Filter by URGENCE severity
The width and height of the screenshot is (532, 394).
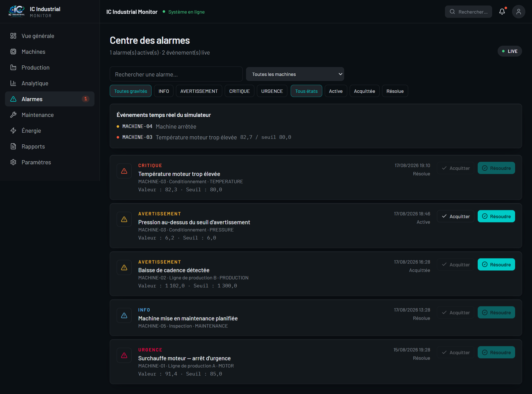pos(272,91)
